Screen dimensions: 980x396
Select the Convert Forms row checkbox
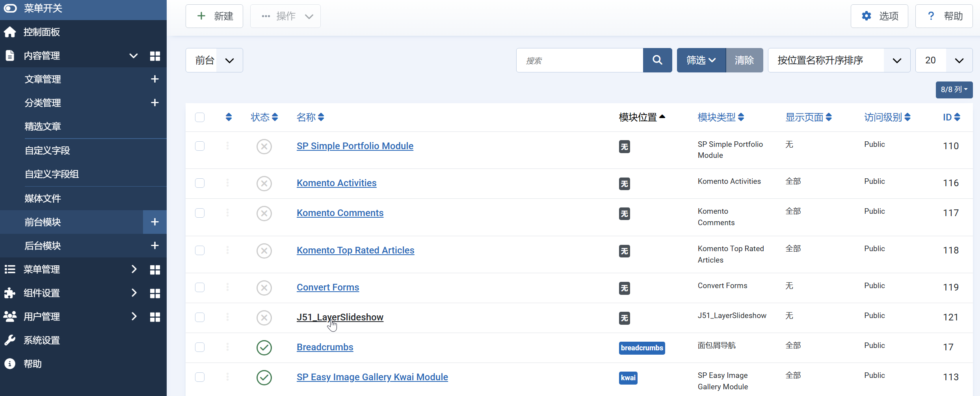click(200, 287)
